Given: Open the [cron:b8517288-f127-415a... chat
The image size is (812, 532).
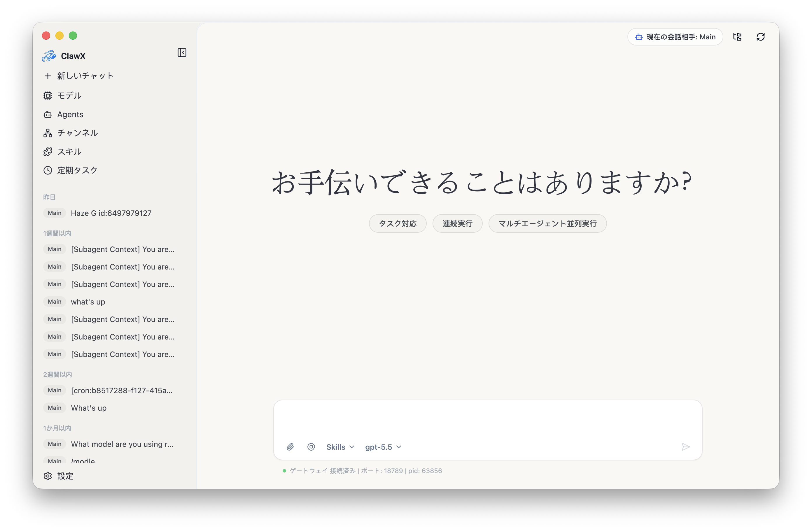Looking at the screenshot, I should coord(115,391).
